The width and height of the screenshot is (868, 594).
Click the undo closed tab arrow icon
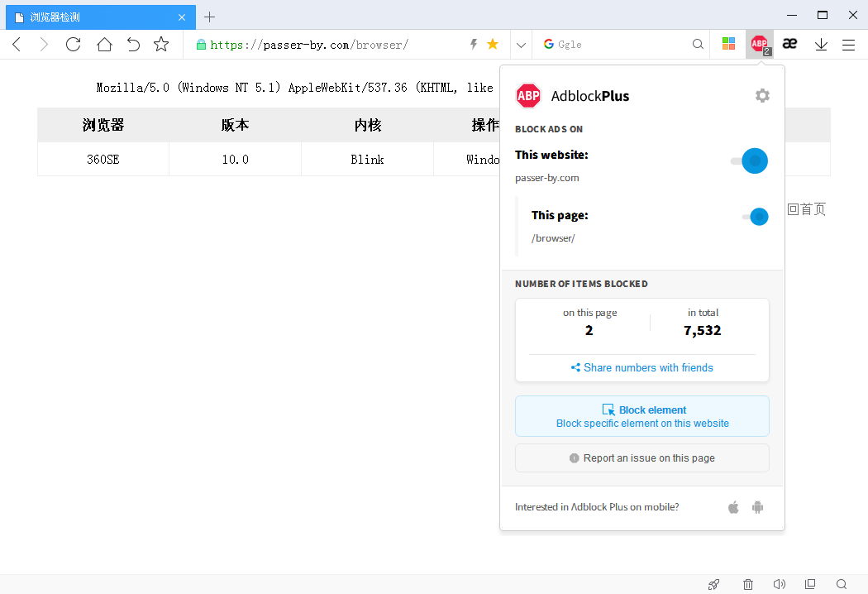click(x=133, y=45)
